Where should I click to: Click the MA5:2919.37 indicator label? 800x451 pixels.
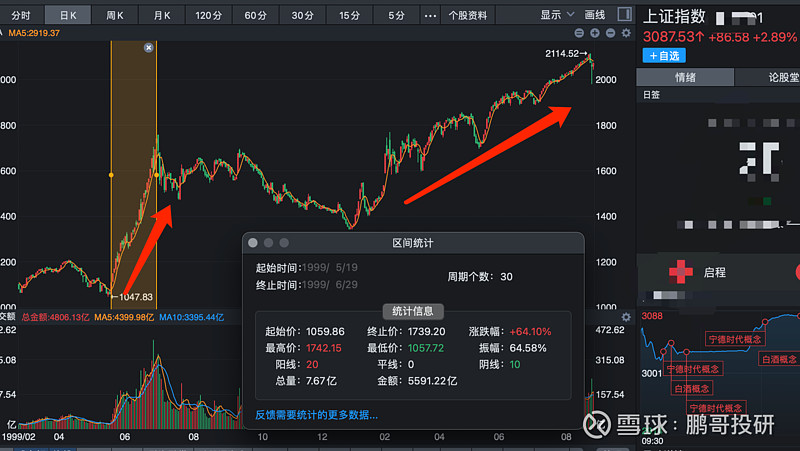point(34,33)
